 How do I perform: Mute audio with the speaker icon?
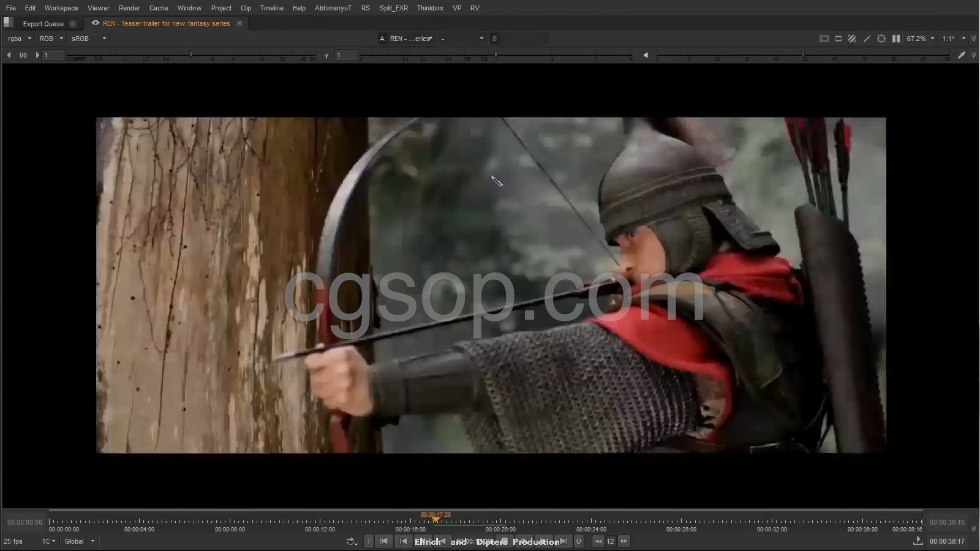(x=646, y=55)
